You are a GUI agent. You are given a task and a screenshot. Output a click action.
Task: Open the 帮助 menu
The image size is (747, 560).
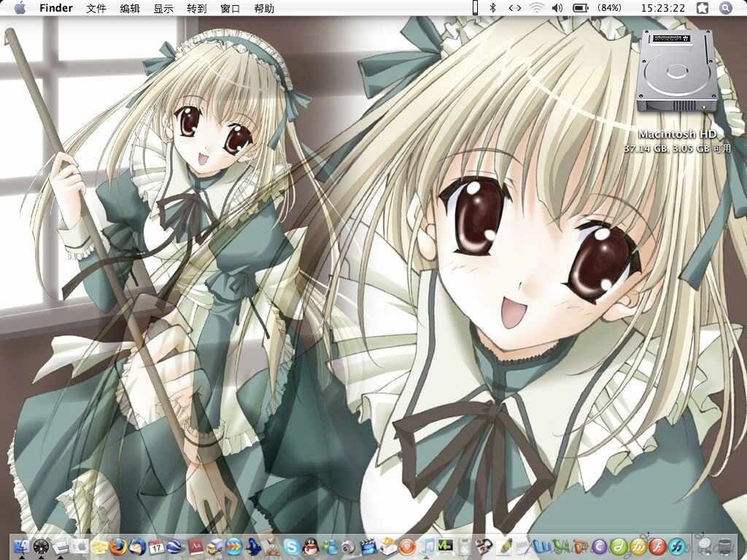(264, 9)
